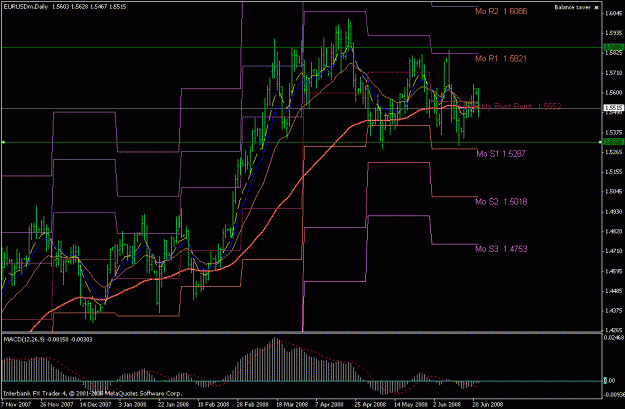Click the 1.5935 price scale value

[x=613, y=33]
